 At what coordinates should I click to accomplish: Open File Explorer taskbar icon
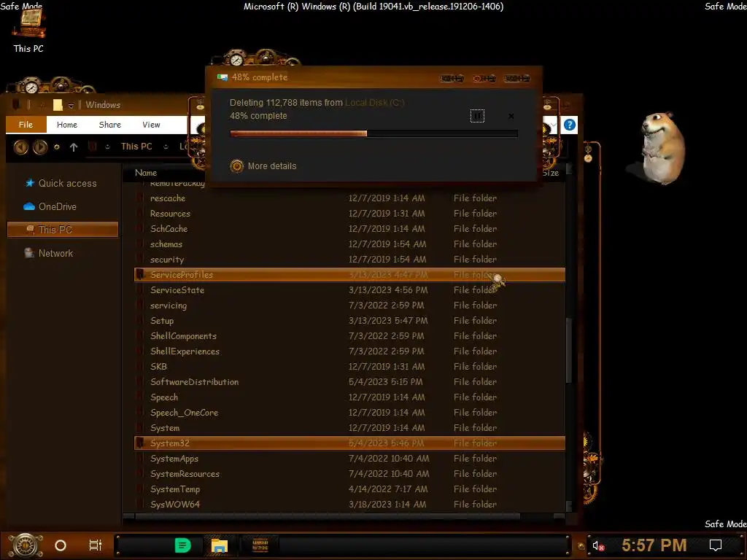[219, 545]
